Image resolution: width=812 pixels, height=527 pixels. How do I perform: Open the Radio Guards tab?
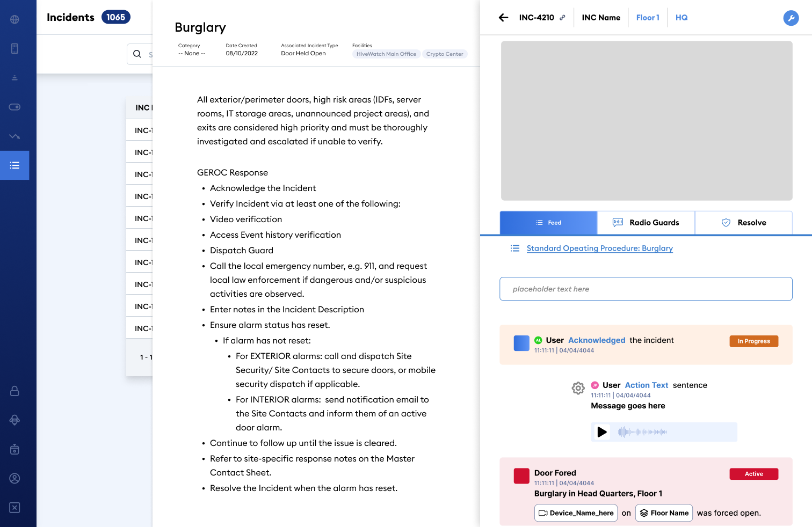(646, 223)
